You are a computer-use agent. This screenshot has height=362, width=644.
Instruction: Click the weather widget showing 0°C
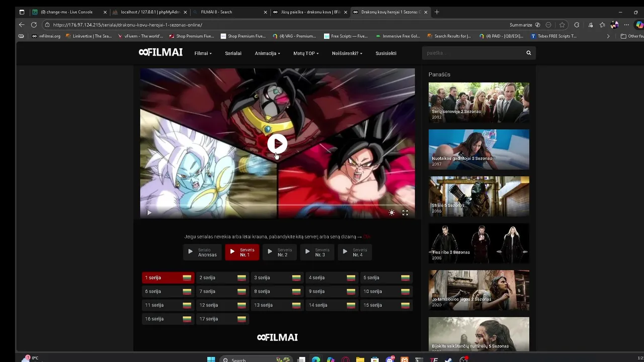[30, 358]
